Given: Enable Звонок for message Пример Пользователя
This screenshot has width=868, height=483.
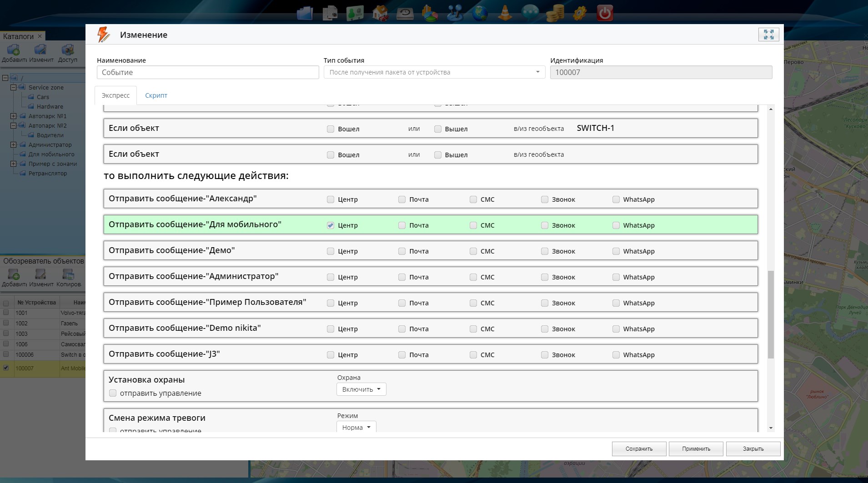Looking at the screenshot, I should point(545,303).
